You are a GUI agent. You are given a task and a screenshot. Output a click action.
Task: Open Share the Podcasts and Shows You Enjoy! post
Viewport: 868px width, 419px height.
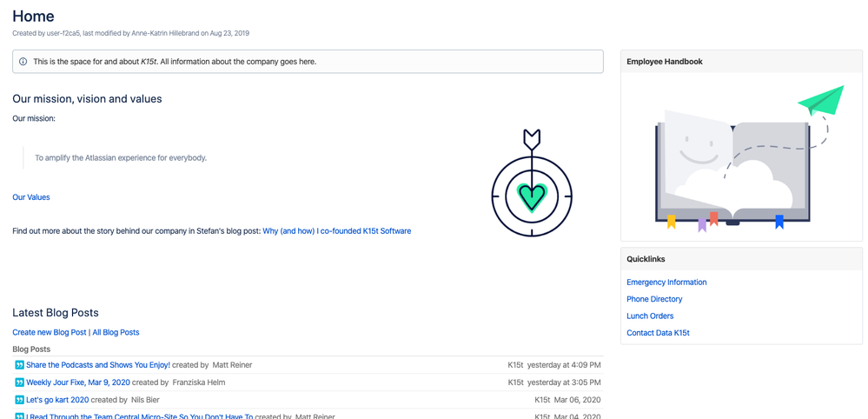98,365
